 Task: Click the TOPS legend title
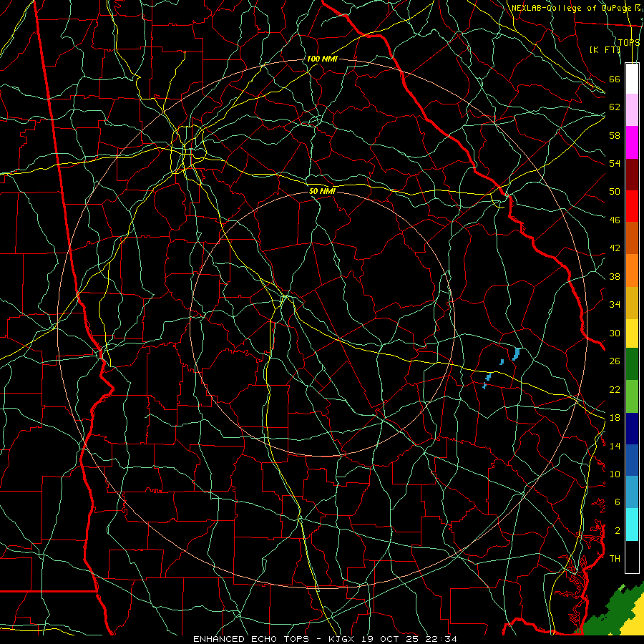[x=629, y=43]
